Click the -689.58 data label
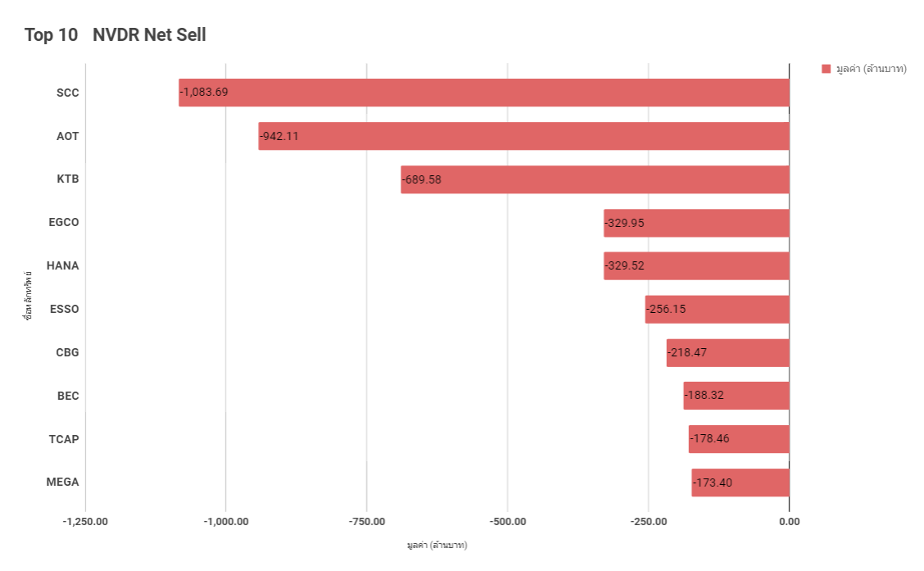The width and height of the screenshot is (924, 571). coord(421,179)
